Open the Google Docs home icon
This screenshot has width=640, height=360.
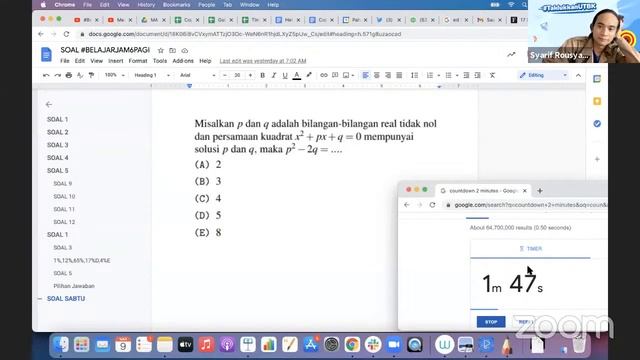[47, 55]
